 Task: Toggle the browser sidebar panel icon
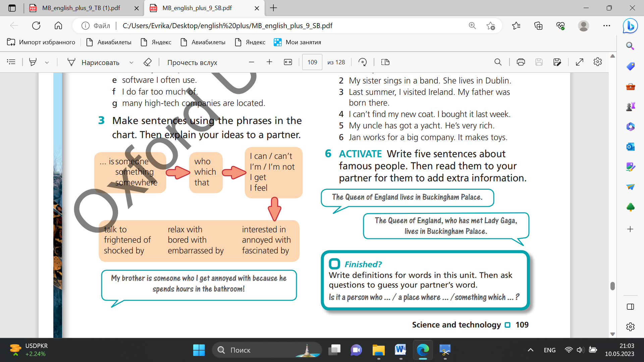(x=630, y=307)
